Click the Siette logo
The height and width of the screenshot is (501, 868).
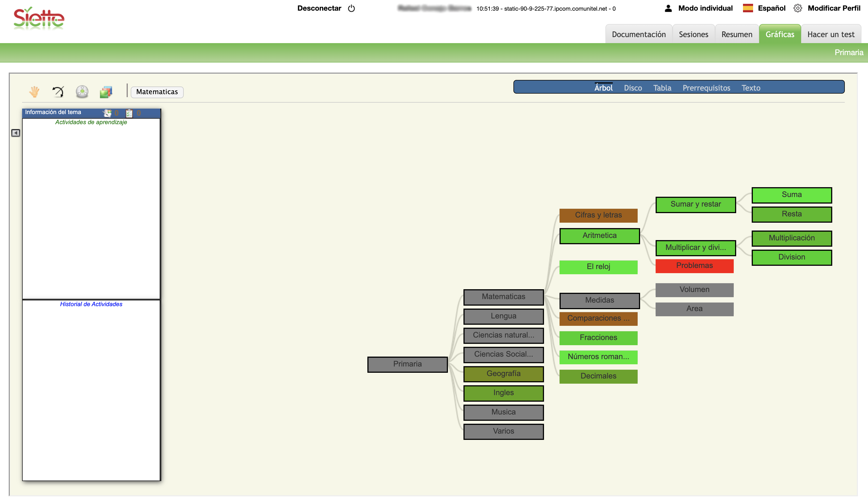tap(39, 19)
